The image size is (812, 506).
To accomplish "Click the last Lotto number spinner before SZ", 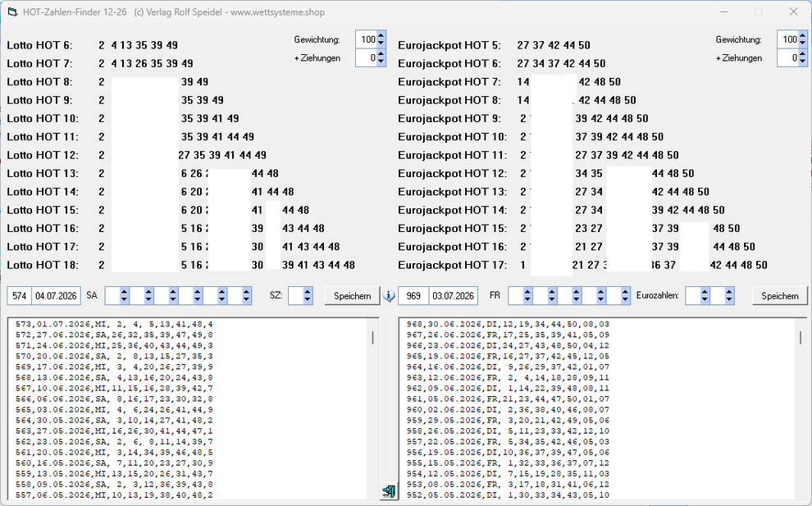I will point(239,296).
